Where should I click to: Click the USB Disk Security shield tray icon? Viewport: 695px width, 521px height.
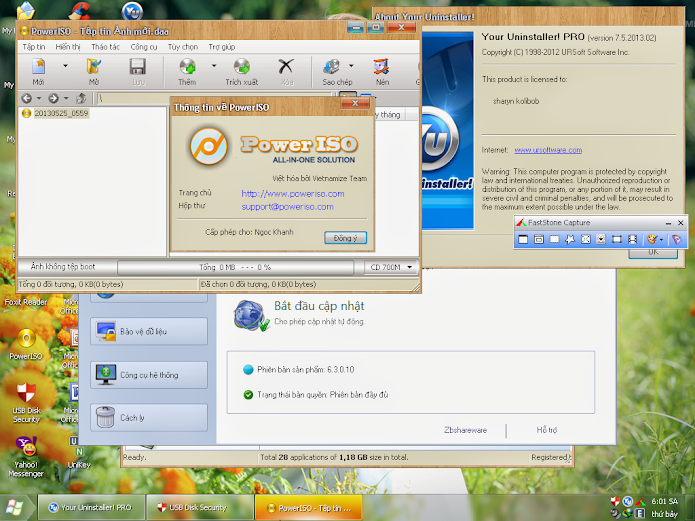coord(615,501)
